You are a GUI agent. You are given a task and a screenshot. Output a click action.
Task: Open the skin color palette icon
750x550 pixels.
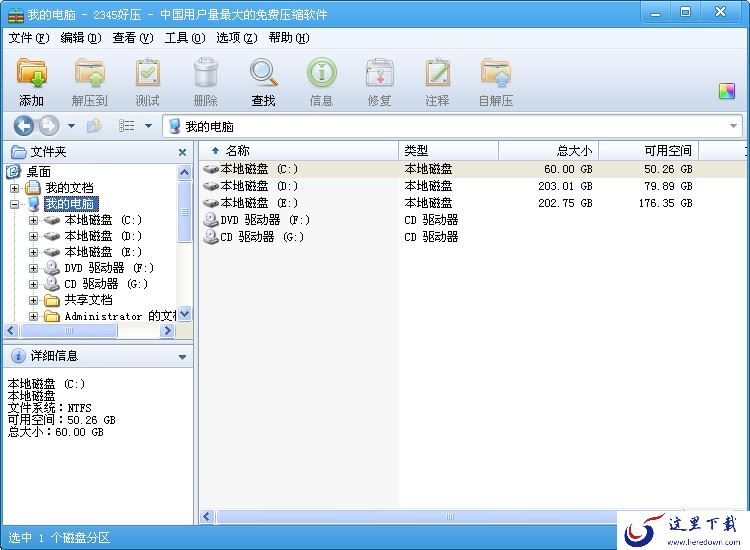727,91
